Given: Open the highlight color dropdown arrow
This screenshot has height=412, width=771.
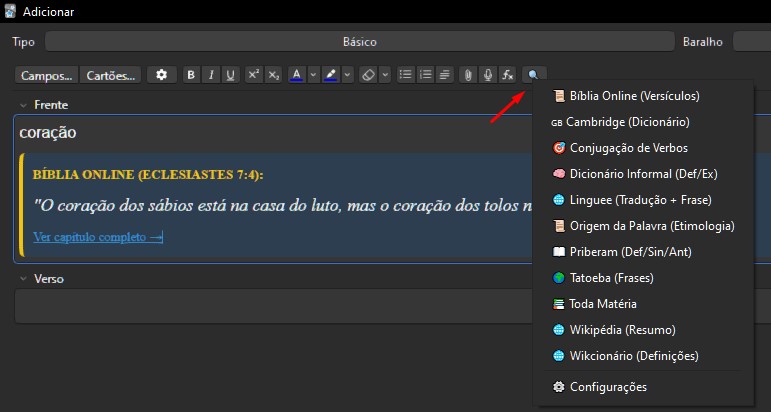Looking at the screenshot, I should coord(347,75).
